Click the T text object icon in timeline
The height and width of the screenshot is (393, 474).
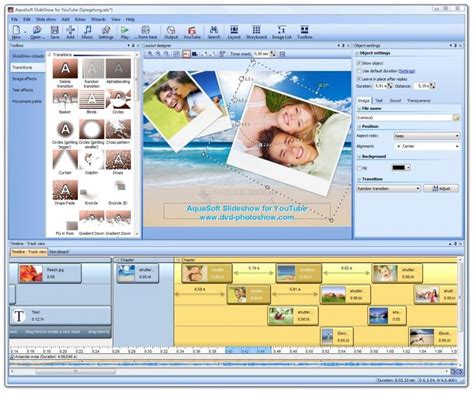19,315
